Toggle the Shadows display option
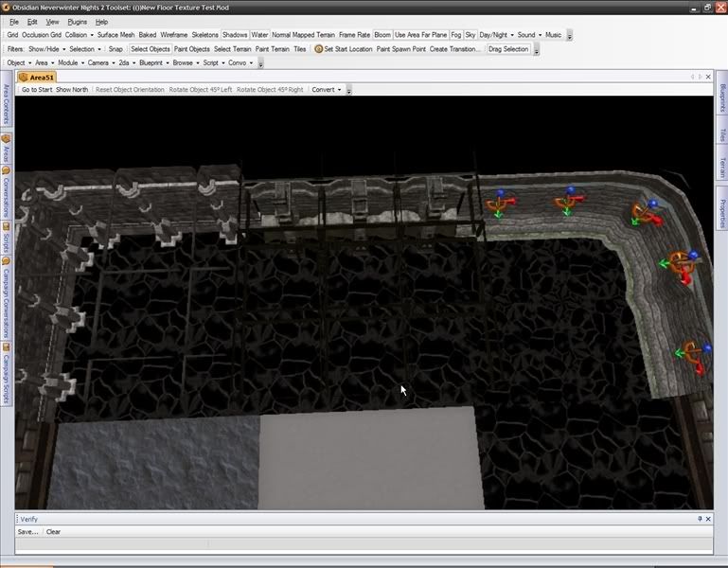Screen dimensions: 728x568 point(235,35)
